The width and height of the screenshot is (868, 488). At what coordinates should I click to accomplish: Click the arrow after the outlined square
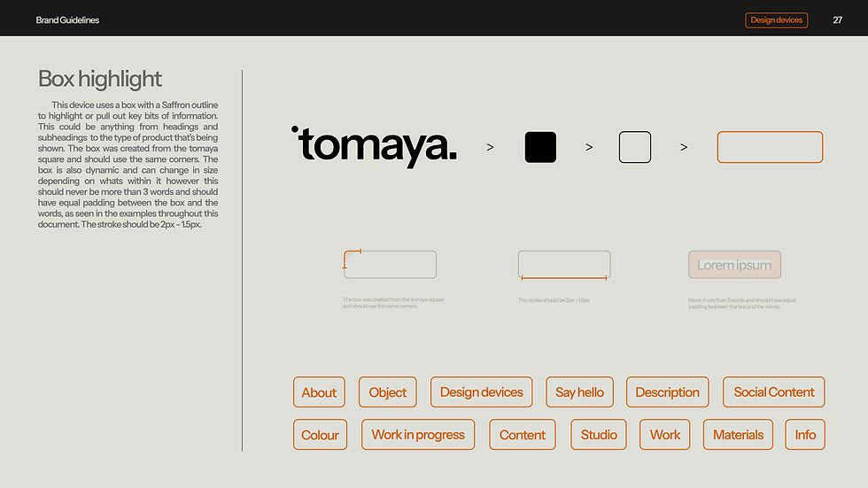pos(684,147)
